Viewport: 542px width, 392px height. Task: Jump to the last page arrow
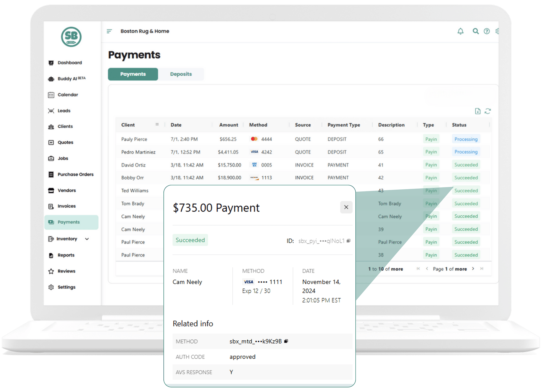coord(482,269)
